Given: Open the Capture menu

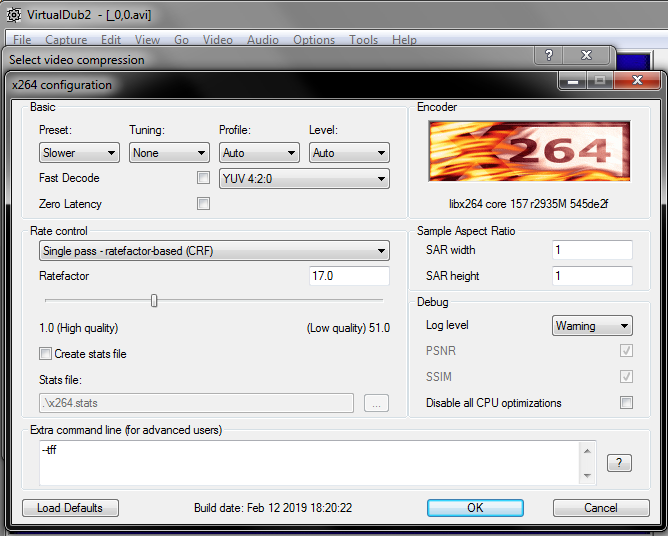Looking at the screenshot, I should (66, 40).
